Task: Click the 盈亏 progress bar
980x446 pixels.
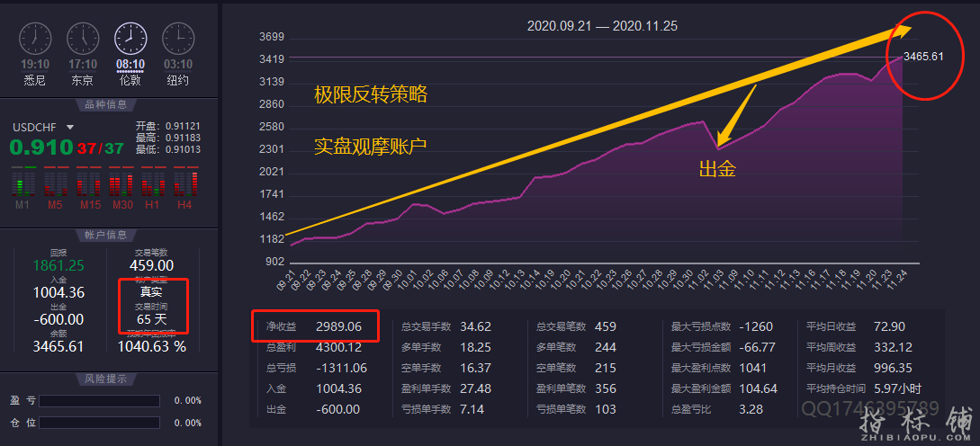Action: click(99, 400)
